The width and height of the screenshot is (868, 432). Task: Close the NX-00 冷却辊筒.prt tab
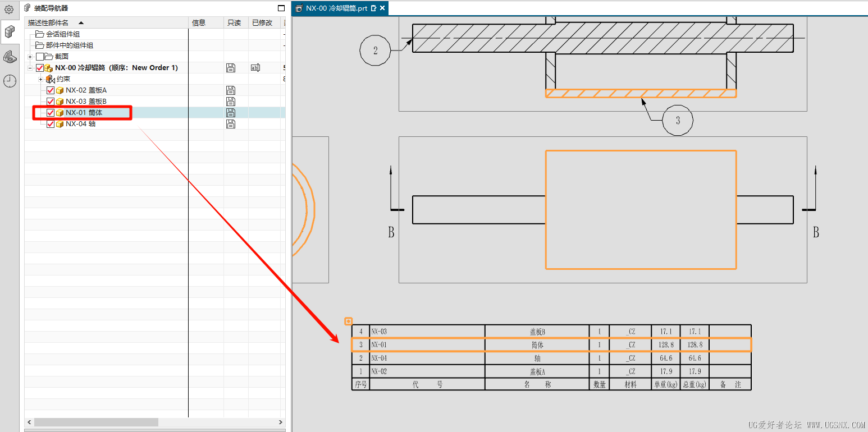pyautogui.click(x=382, y=8)
